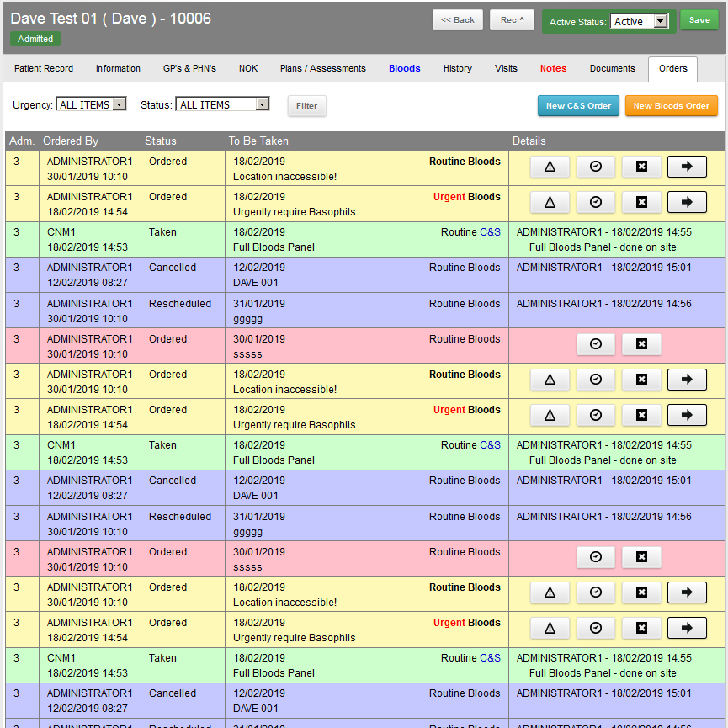The width and height of the screenshot is (728, 728).
Task: Click the warning triangle on the second Routine Bloods order
Action: point(550,379)
